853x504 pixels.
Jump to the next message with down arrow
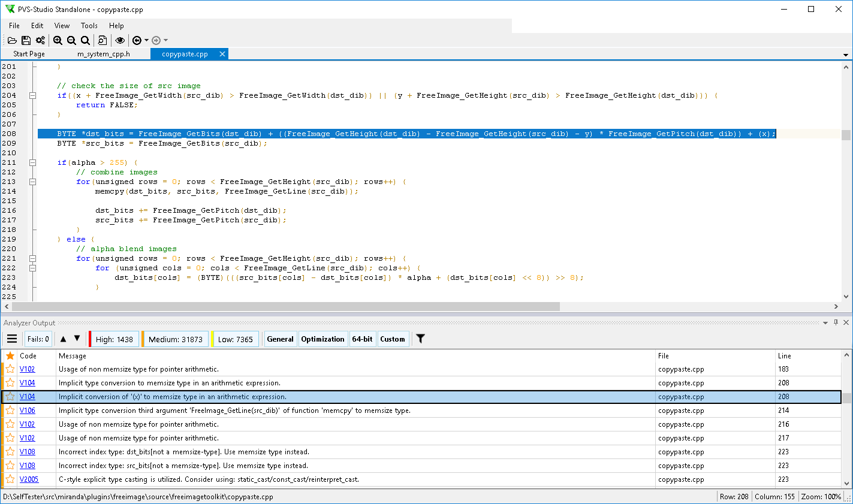[x=77, y=339]
